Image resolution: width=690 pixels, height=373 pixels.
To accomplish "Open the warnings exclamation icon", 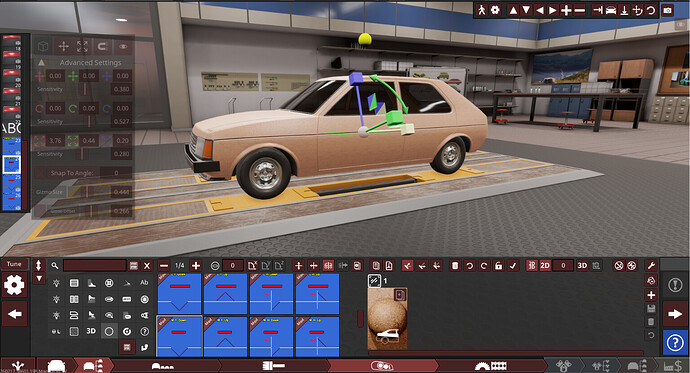I will (675, 285).
